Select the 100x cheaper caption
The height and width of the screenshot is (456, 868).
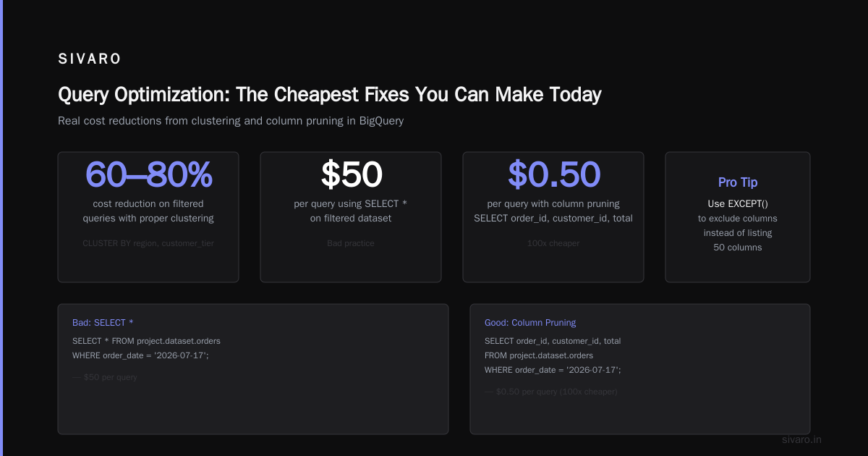pyautogui.click(x=553, y=243)
